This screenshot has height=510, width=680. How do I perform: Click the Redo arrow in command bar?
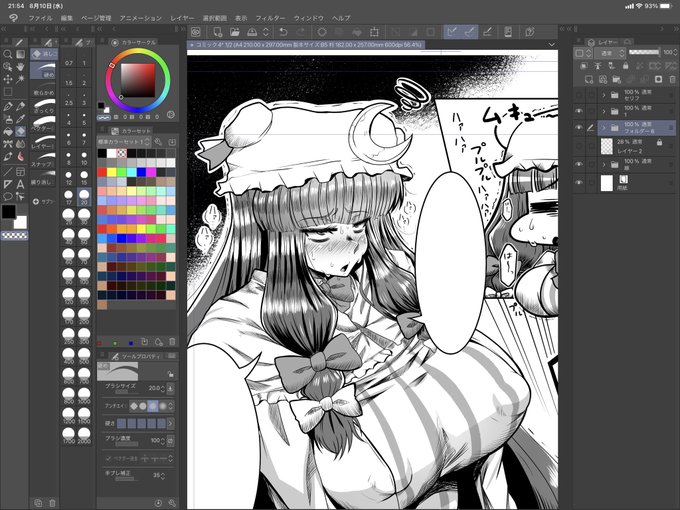point(301,32)
